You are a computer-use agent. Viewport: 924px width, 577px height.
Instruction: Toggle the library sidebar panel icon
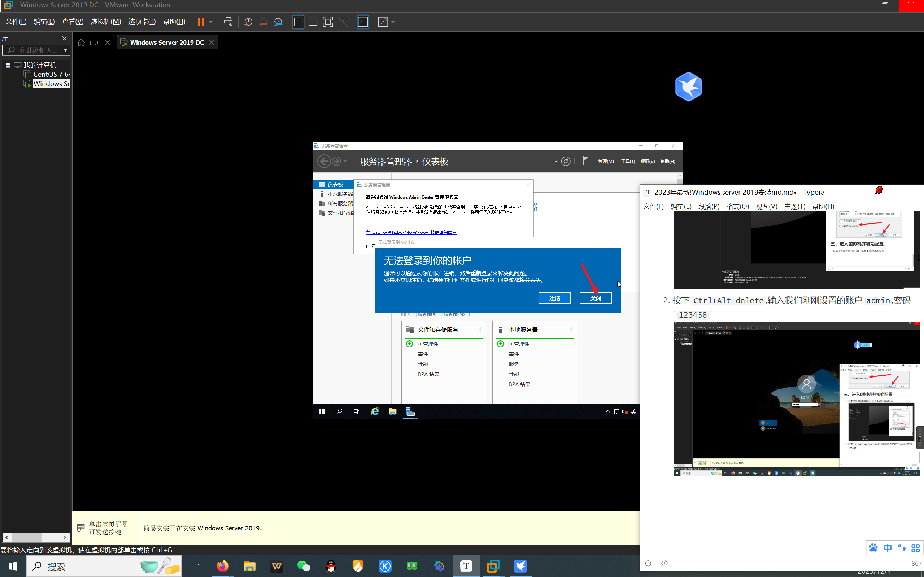pyautogui.click(x=298, y=22)
